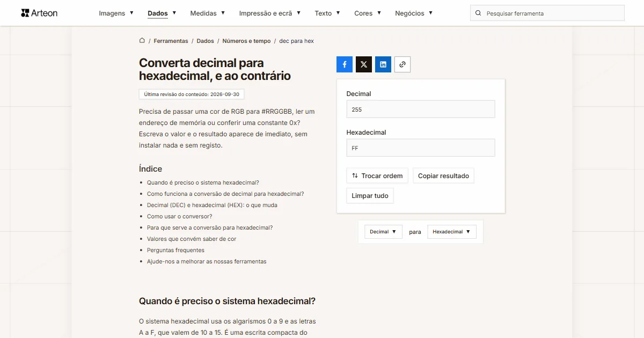
Task: Focus the Hexadecimal field showing FF
Action: [x=421, y=148]
